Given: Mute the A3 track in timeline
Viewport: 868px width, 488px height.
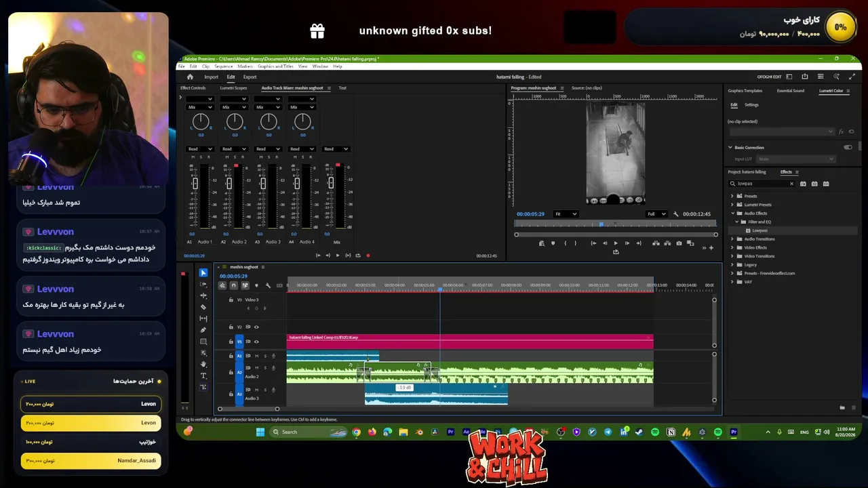Looking at the screenshot, I should [x=256, y=390].
